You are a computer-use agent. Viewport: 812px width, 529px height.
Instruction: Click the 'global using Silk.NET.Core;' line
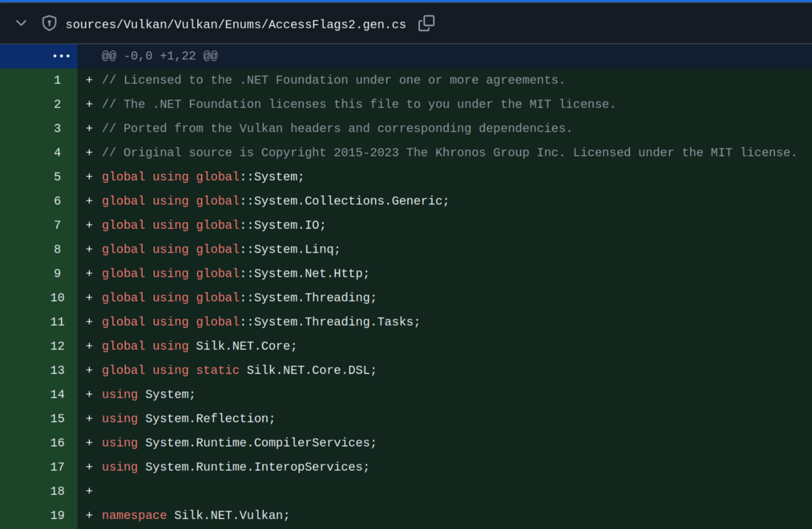(199, 346)
